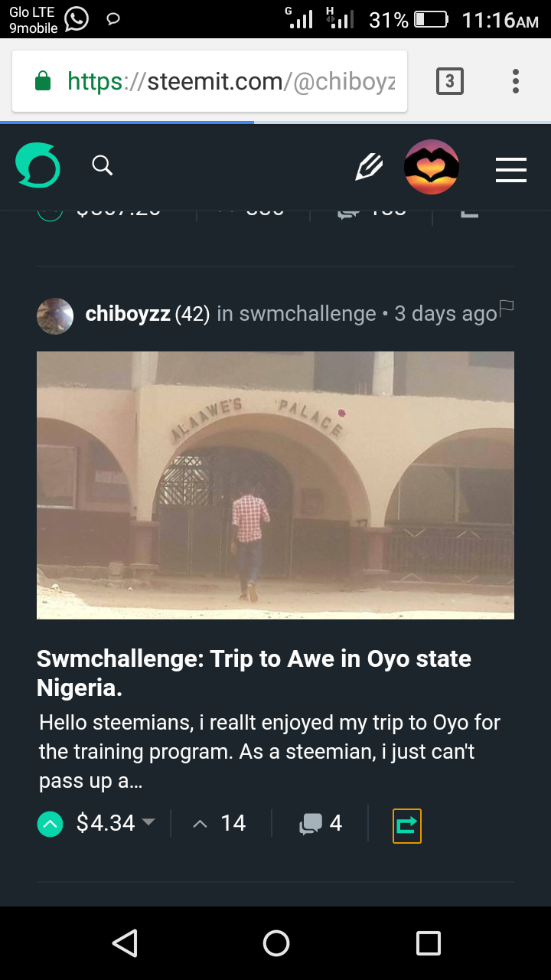Viewport: 551px width, 980px height.
Task: Open the Alaawe's Palace post thumbnail
Action: tap(275, 485)
